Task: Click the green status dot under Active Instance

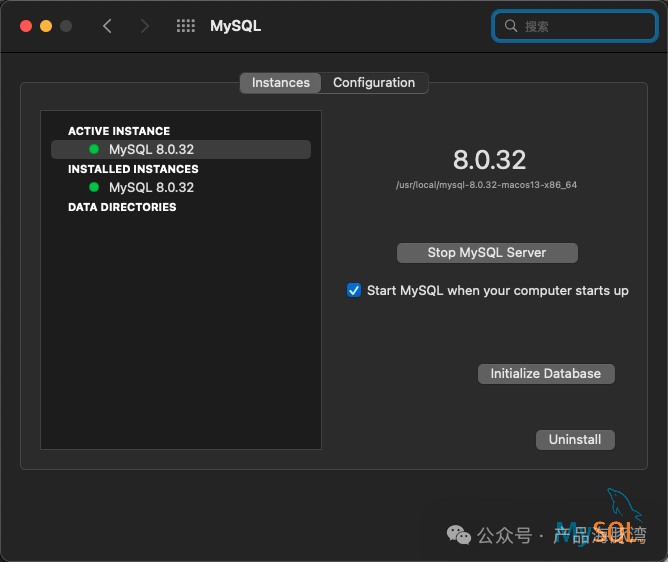Action: tap(94, 149)
